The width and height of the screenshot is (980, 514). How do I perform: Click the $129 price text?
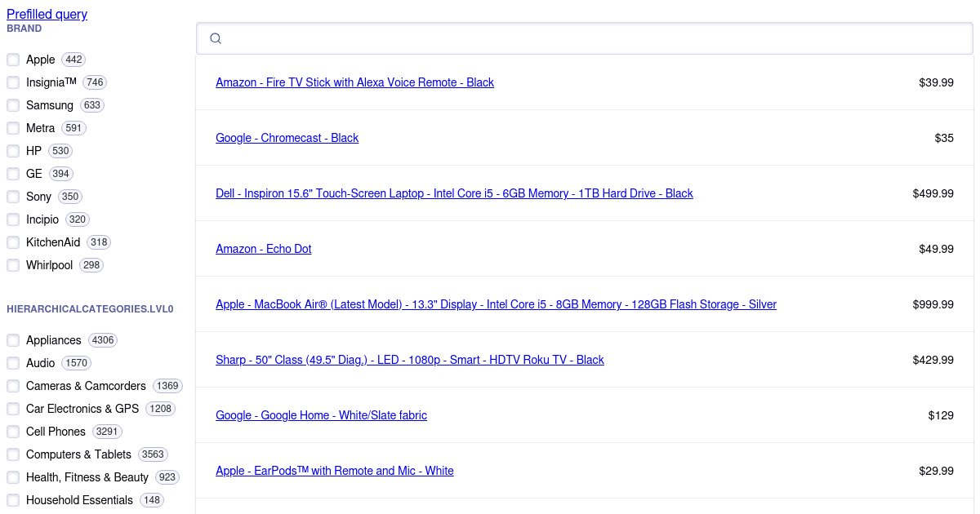tap(941, 415)
